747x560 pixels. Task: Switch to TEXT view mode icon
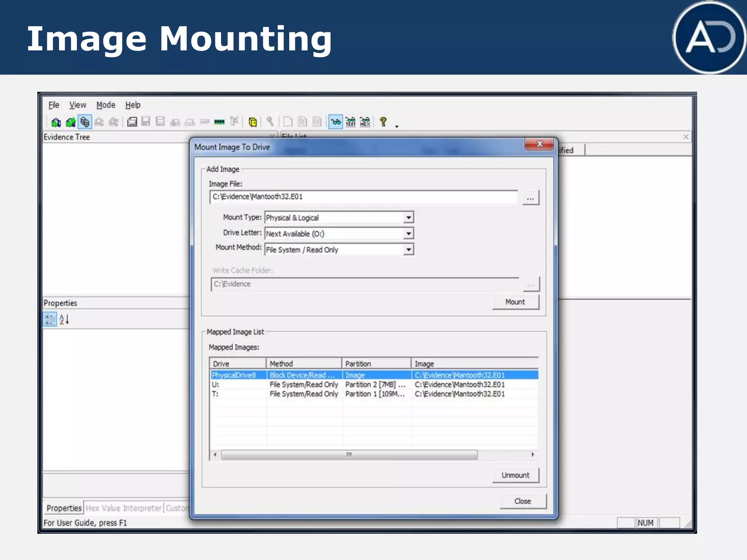tap(351, 122)
